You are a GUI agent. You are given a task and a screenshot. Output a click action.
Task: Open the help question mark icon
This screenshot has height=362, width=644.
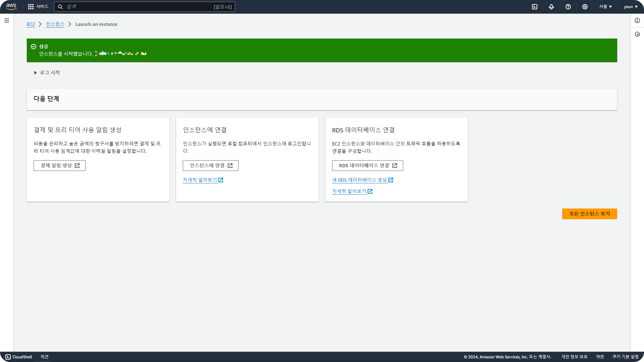[568, 7]
